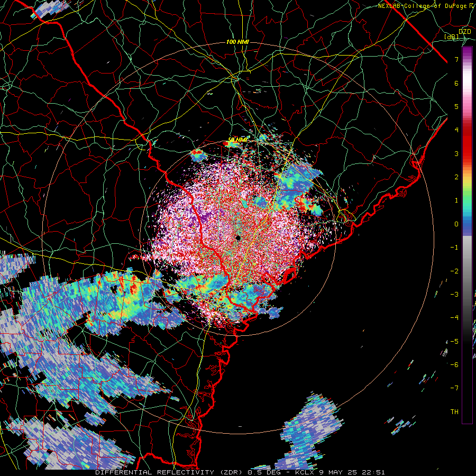Click the -3 value on the color scale
The image size is (476, 476).
tap(454, 295)
